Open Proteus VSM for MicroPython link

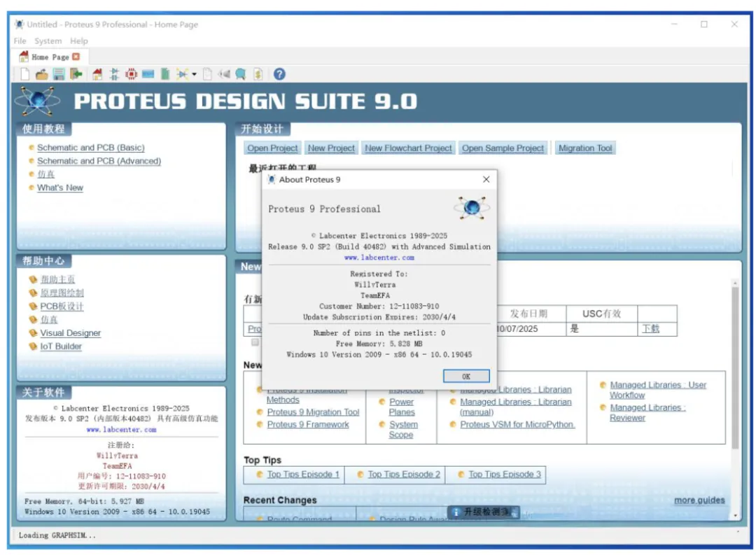pyautogui.click(x=517, y=424)
